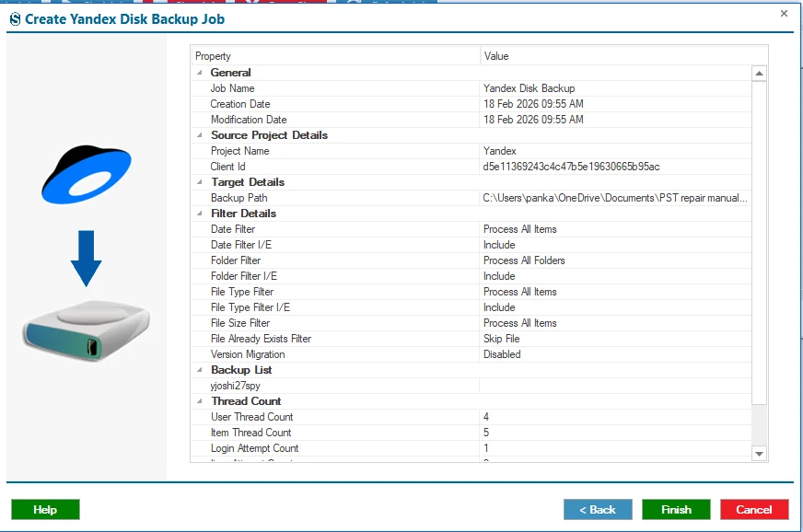
Task: Select the yjoshi27spy backup list entry
Action: (x=471, y=386)
